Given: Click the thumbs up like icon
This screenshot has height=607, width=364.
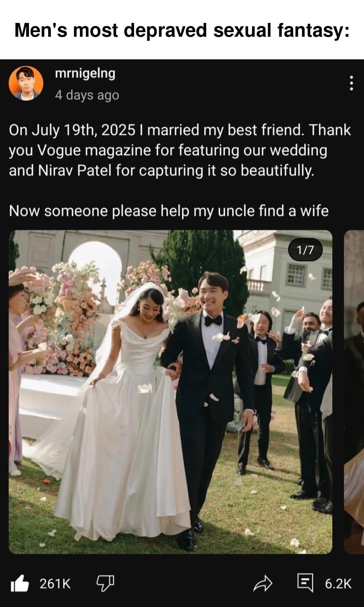Looking at the screenshot, I should [x=20, y=583].
